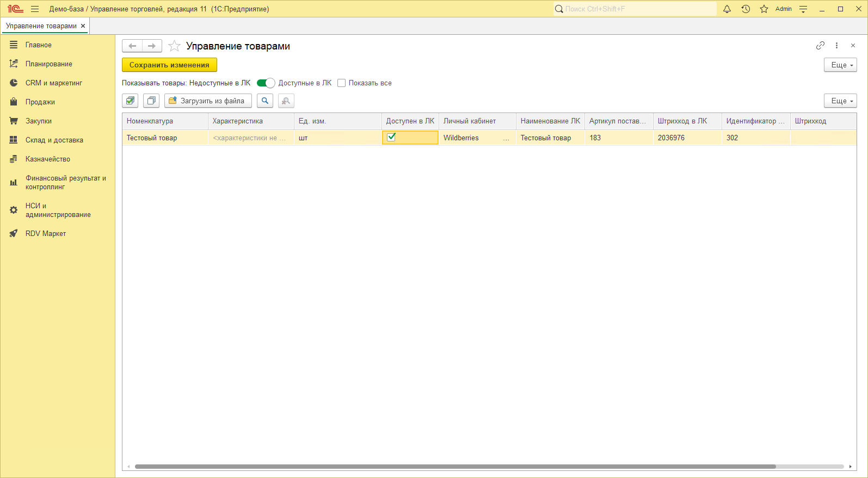Image resolution: width=868 pixels, height=478 pixels.
Task: Click the notifications bell icon
Action: pyautogui.click(x=727, y=9)
